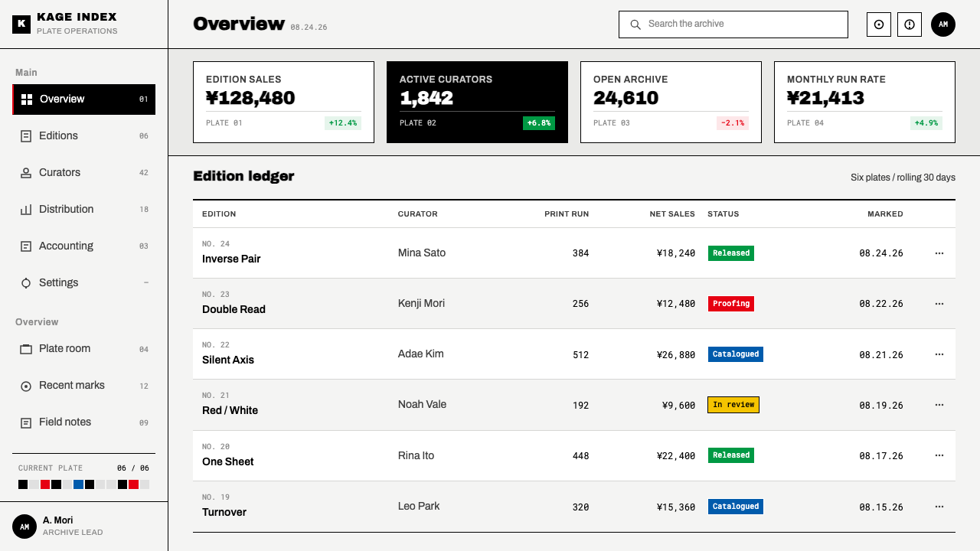Click the In review status badge
The width and height of the screenshot is (980, 551).
733,405
